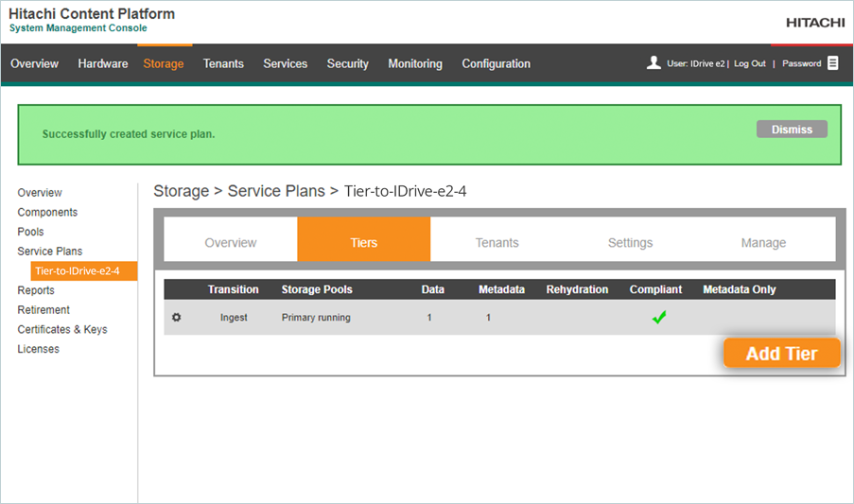Open the Configuration menu
This screenshot has width=854, height=504.
click(x=496, y=64)
